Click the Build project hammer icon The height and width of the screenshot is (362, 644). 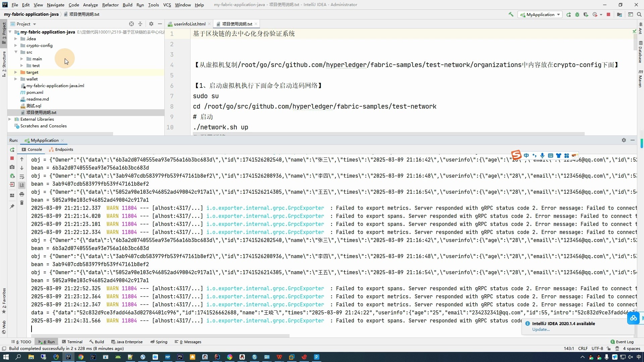[511, 14]
